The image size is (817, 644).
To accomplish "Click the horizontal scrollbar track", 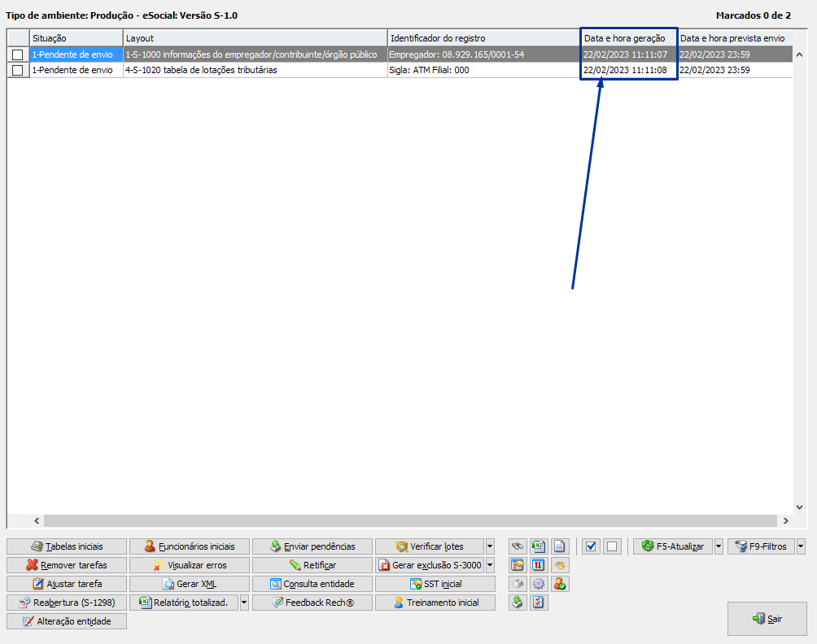I will pyautogui.click(x=411, y=520).
